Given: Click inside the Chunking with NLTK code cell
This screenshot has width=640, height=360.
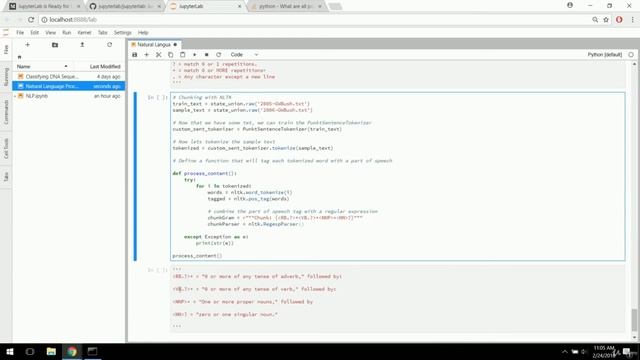Looking at the screenshot, I should click(398, 176).
